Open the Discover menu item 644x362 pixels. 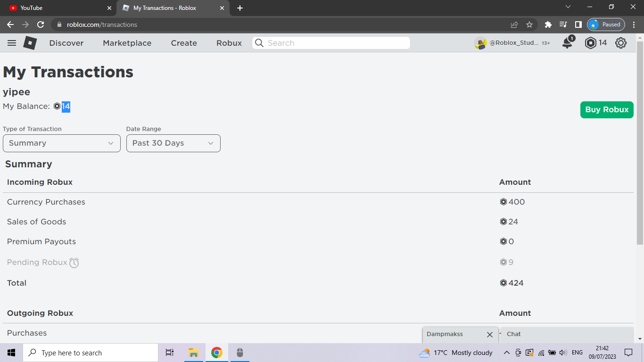coord(66,43)
